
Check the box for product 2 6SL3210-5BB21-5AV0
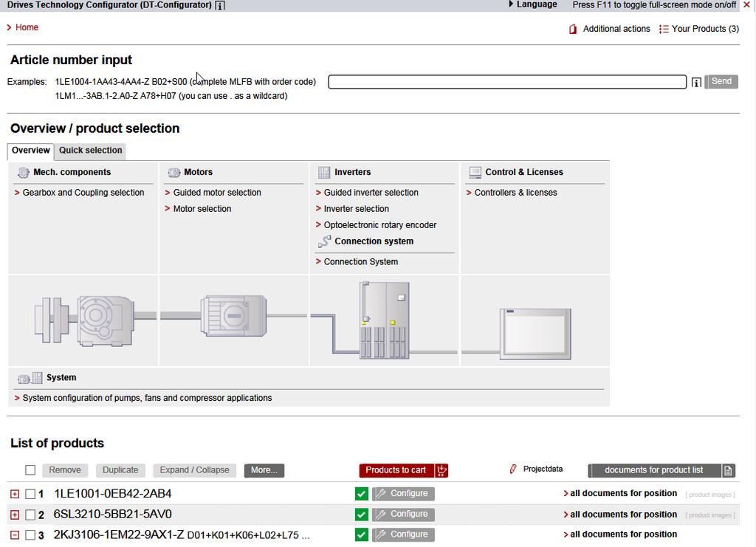pyautogui.click(x=30, y=515)
